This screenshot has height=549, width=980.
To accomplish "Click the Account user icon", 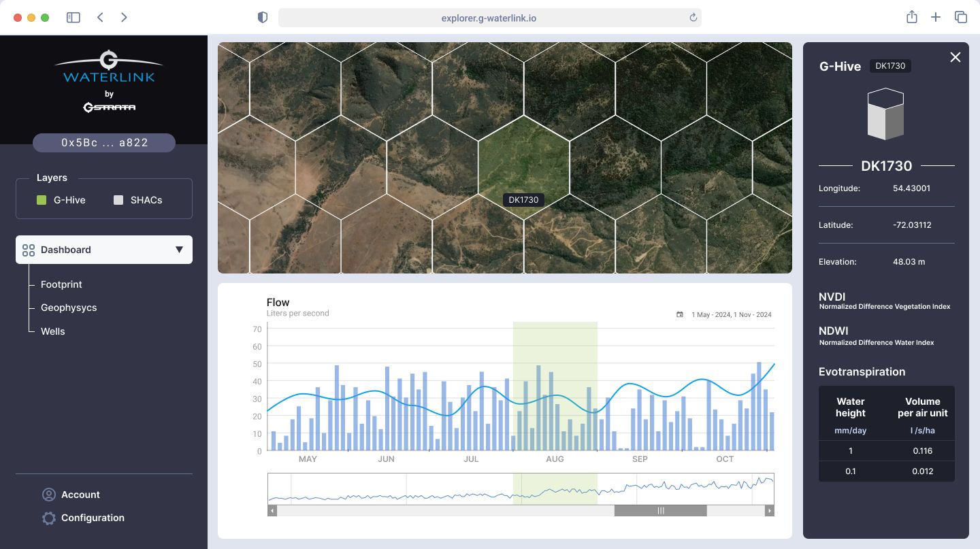I will pos(48,495).
